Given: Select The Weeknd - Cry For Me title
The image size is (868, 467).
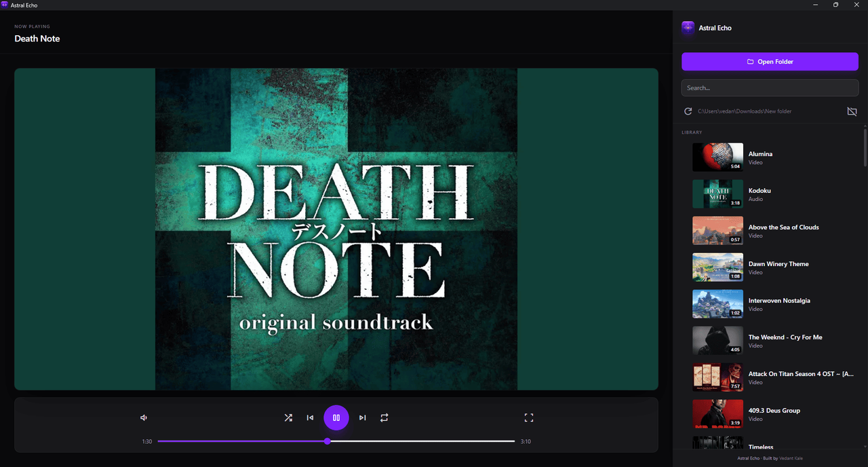Looking at the screenshot, I should (785, 337).
